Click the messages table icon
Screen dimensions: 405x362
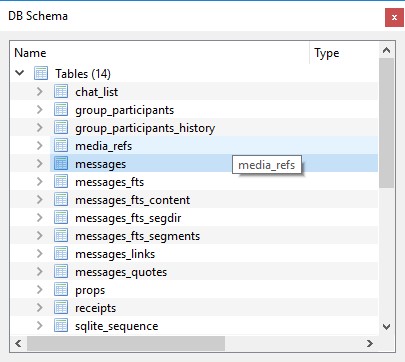pyautogui.click(x=61, y=163)
